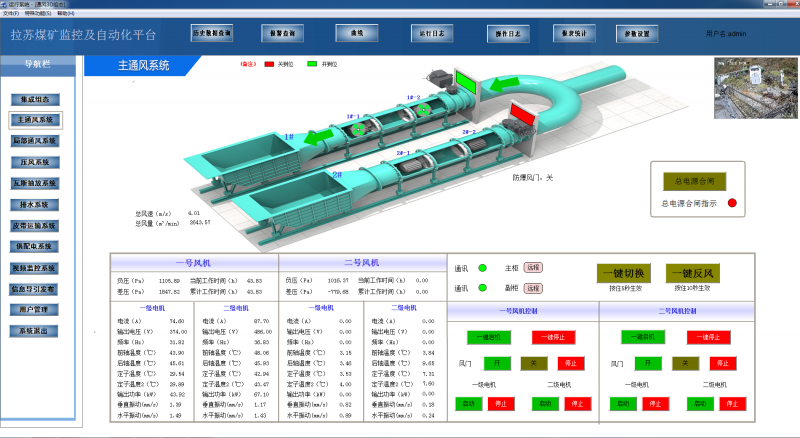This screenshot has width=800, height=438.
Task: Open the 报表统计 page
Action: coord(574,33)
